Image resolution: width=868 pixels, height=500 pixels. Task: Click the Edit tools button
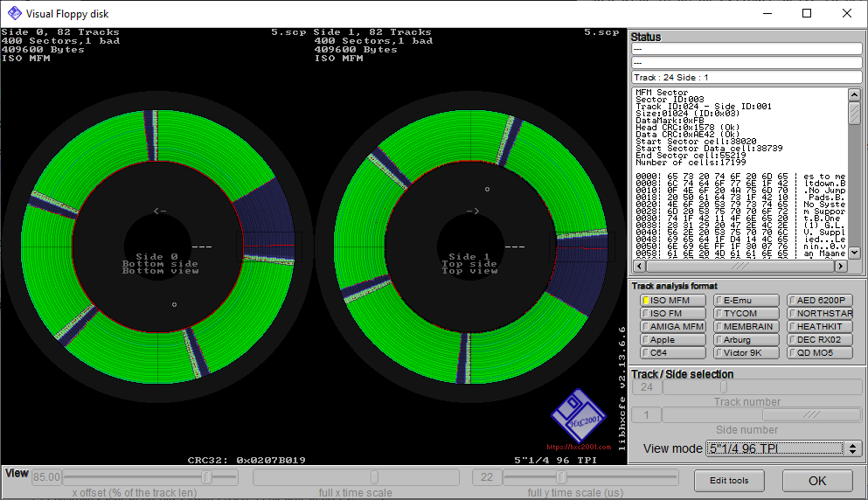coord(729,481)
